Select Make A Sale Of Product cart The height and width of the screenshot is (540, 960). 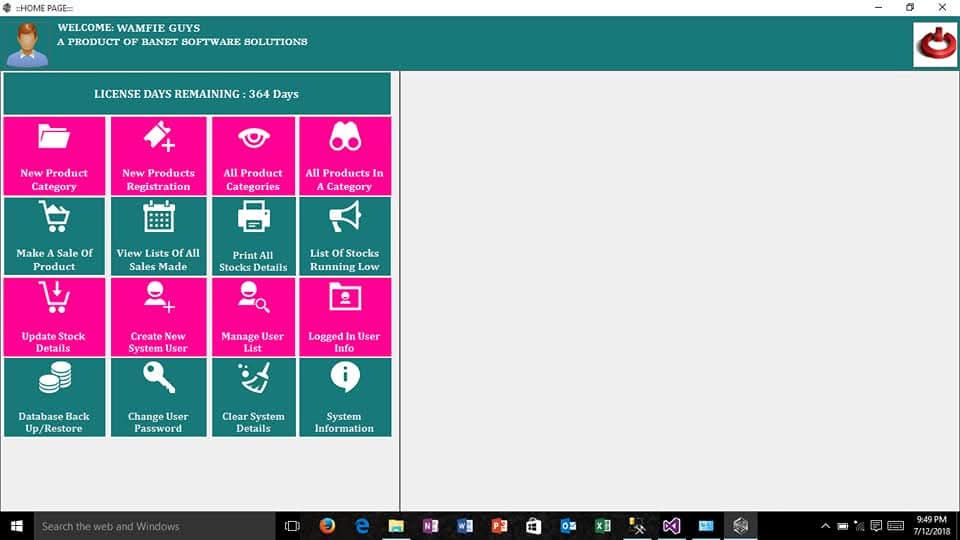(x=54, y=218)
